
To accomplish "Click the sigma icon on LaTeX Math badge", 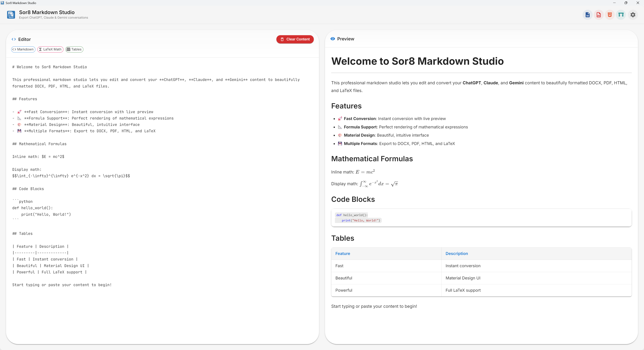I will [x=40, y=49].
